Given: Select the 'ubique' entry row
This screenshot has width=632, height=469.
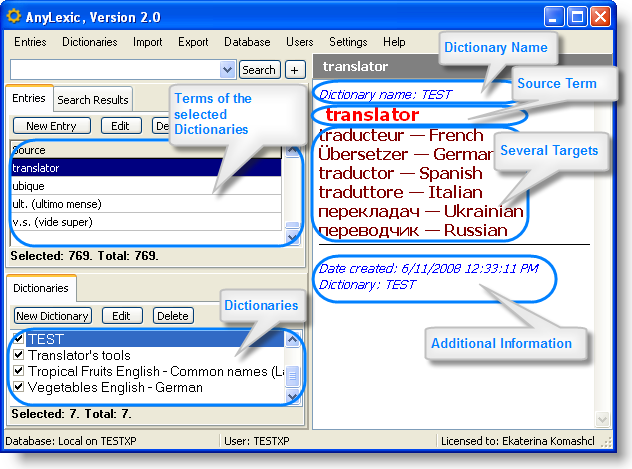Looking at the screenshot, I should point(146,186).
